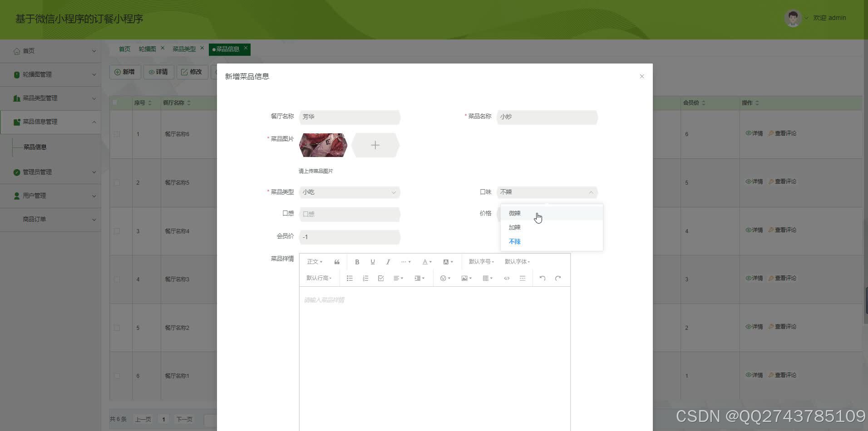Close the 新增菜品信息 dialog
Image resolution: width=868 pixels, height=431 pixels.
click(642, 76)
